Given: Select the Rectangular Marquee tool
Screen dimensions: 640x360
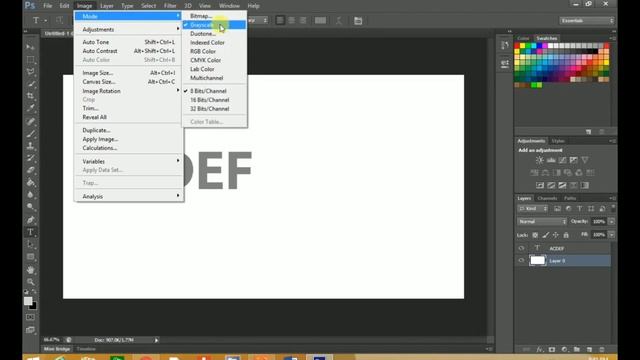Looking at the screenshot, I should coord(30,60).
